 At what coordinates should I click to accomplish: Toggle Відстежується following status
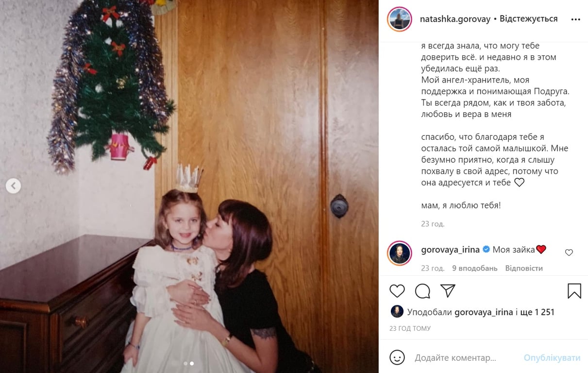tap(528, 19)
